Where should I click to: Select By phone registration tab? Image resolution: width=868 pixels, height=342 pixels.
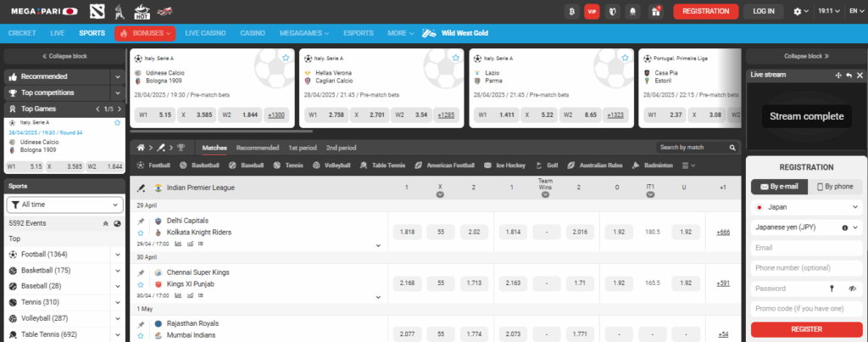835,187
